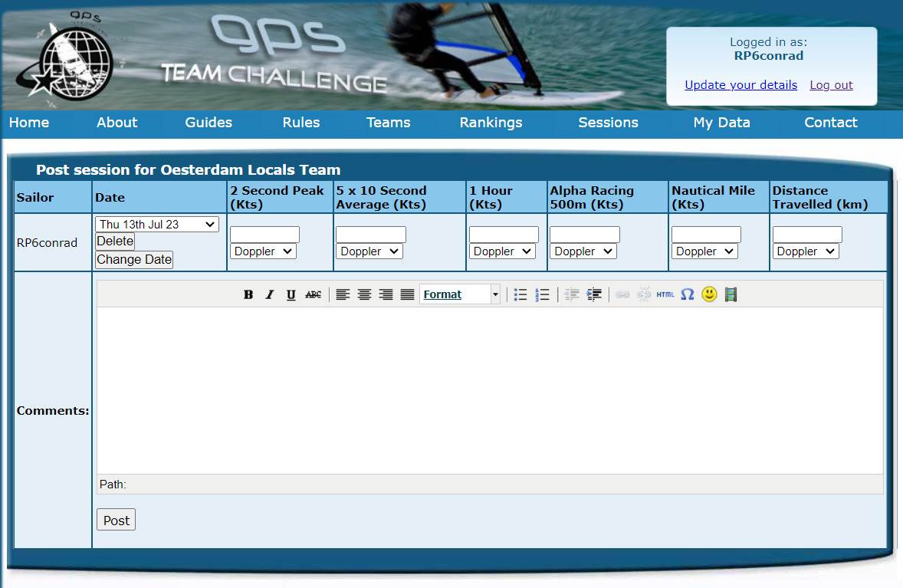Click the Update your details link
The height and width of the screenshot is (588, 903).
[740, 85]
